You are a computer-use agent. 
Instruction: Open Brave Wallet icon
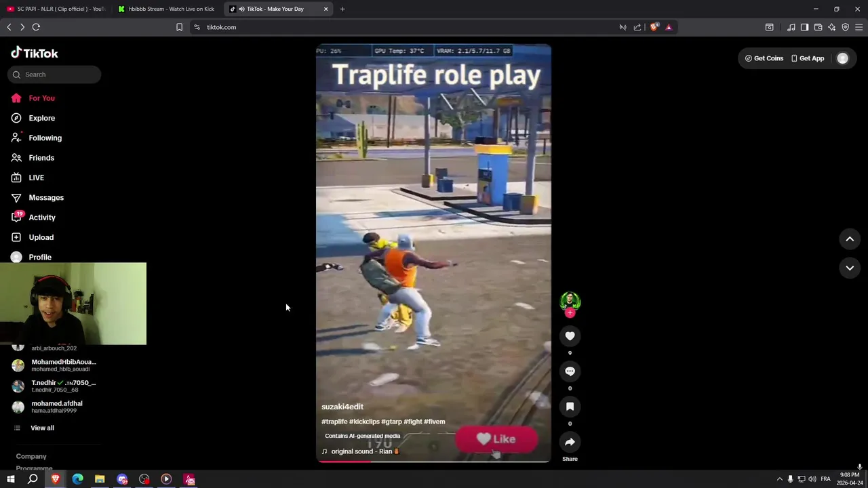818,27
